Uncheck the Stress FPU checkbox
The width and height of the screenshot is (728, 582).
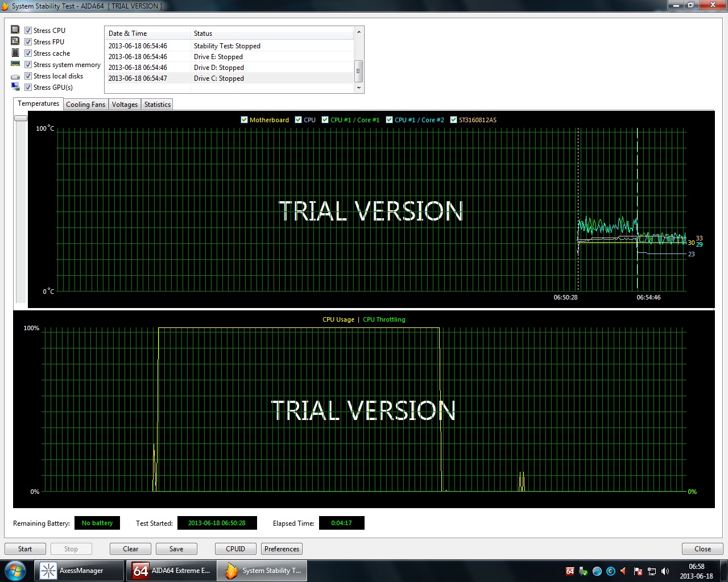pos(28,41)
